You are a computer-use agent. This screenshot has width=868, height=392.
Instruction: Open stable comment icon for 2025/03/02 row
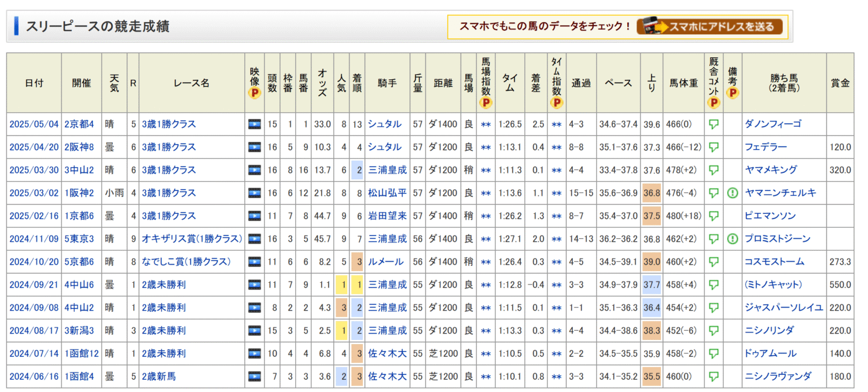coord(714,193)
